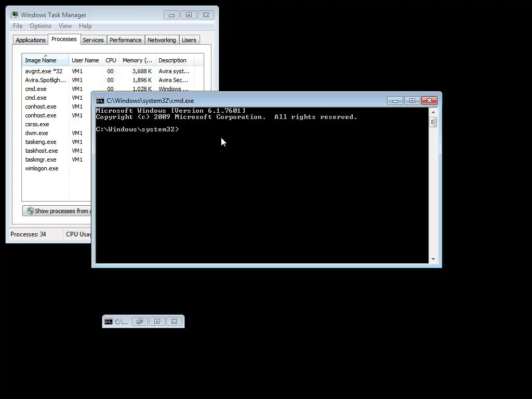Image resolution: width=532 pixels, height=399 pixels.
Task: Click the cmd window scrollbar thumb
Action: [x=433, y=122]
